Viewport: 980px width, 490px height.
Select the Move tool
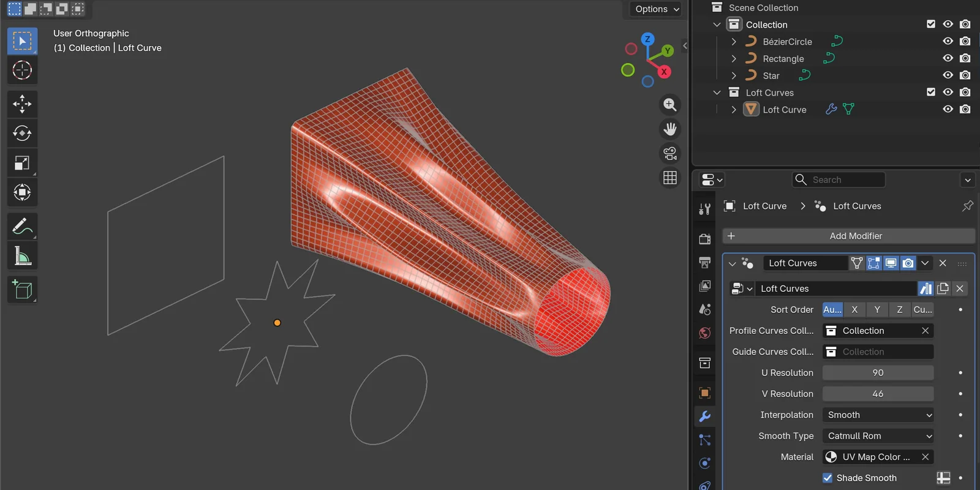(x=22, y=104)
